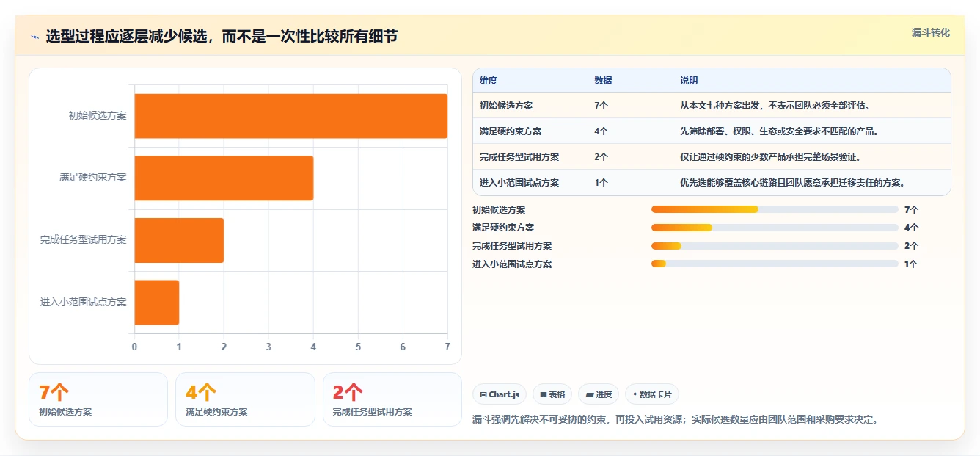Image resolution: width=980 pixels, height=456 pixels.
Task: Click the slide title about 选型过程应逐层减少候选
Action: (x=222, y=36)
